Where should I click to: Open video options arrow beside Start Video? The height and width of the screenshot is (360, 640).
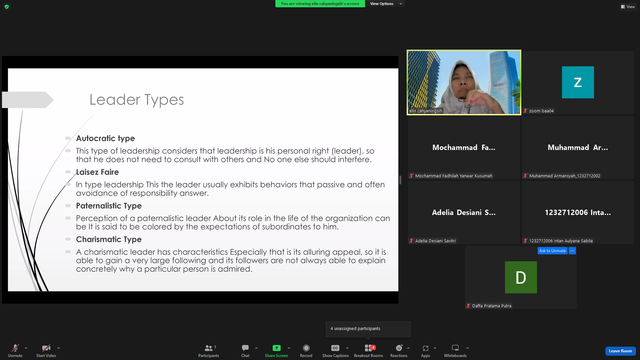tap(58, 348)
